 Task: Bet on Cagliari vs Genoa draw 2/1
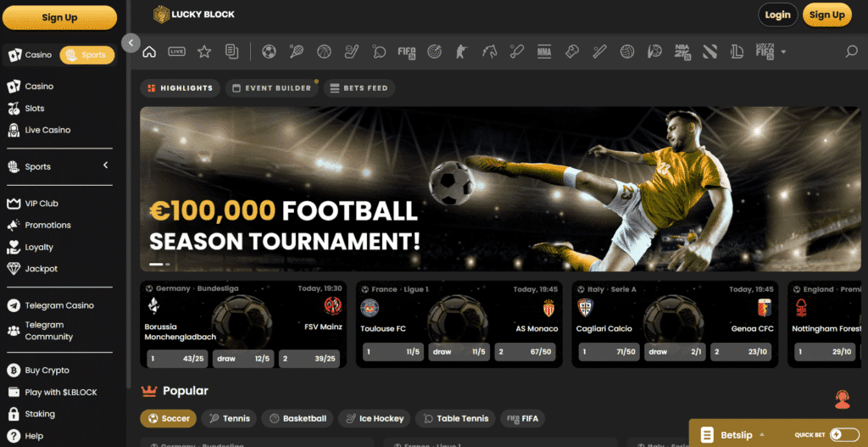coord(675,352)
